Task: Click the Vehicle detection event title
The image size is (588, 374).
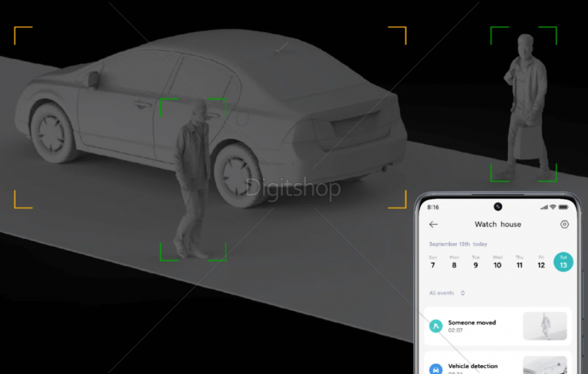Action: click(x=473, y=366)
